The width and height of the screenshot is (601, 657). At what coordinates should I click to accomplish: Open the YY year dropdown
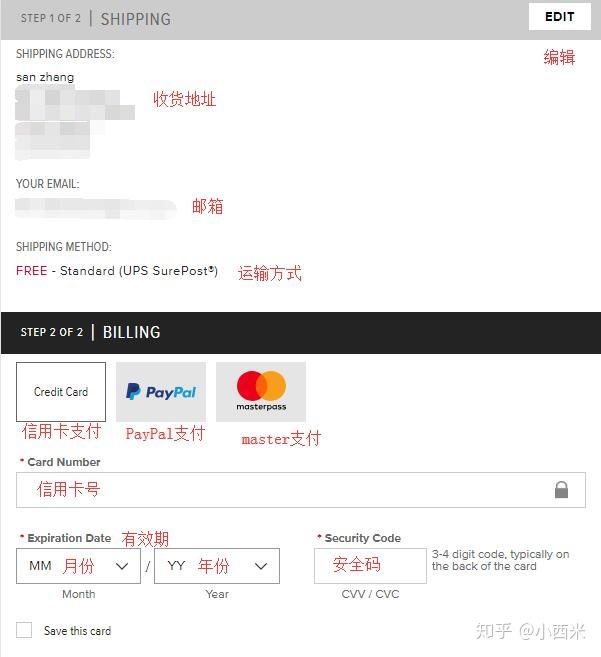(217, 566)
